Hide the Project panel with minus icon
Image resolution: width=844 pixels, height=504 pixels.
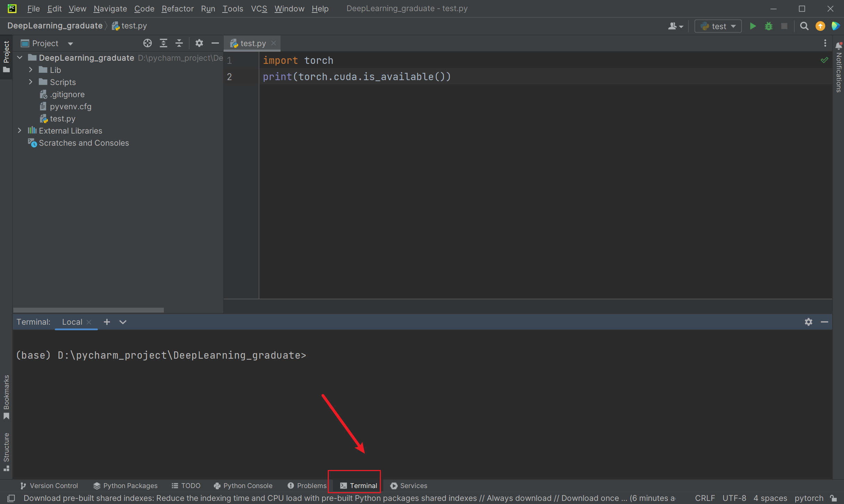215,43
